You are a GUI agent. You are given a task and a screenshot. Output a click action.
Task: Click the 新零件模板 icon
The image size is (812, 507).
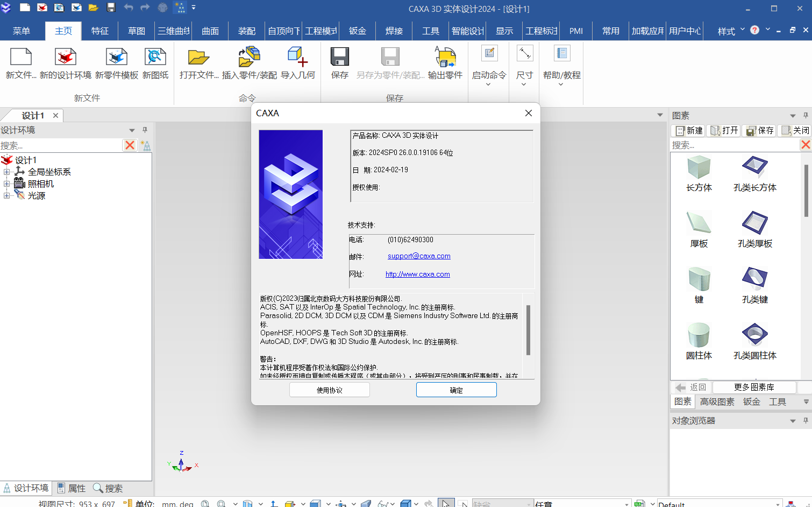tap(117, 58)
